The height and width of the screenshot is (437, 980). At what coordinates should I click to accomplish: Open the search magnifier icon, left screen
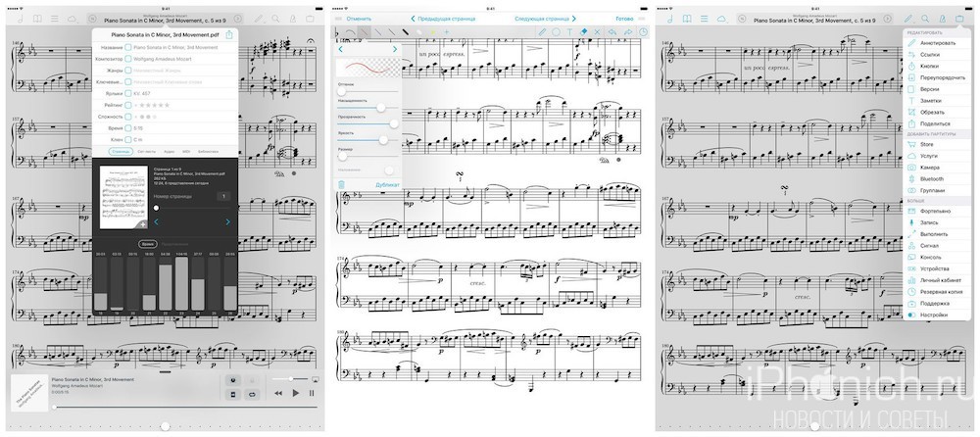[x=275, y=19]
